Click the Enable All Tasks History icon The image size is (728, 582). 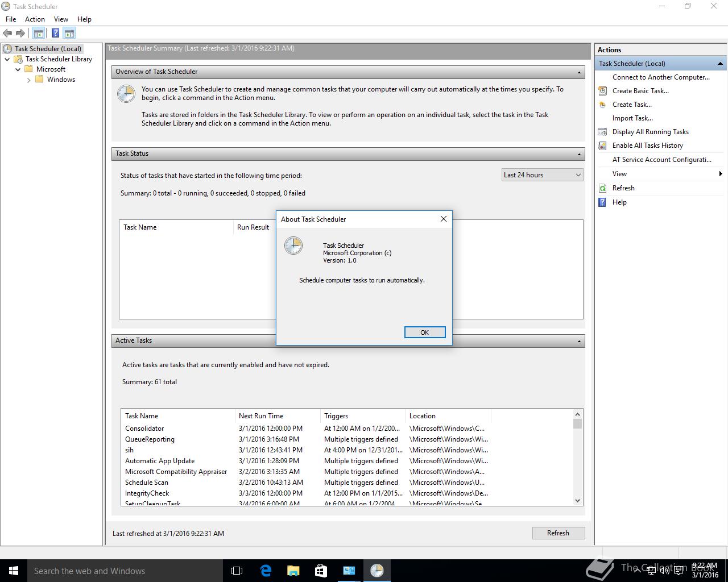point(602,145)
